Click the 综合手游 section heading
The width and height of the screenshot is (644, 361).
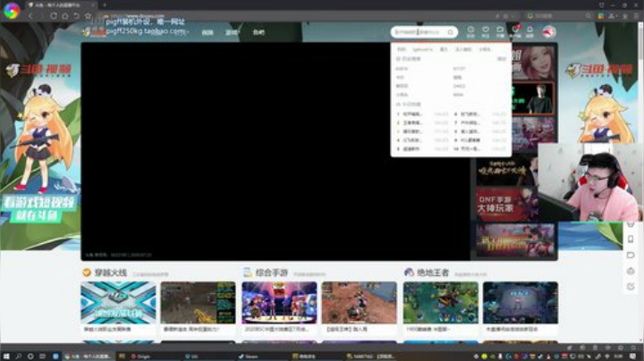pos(272,273)
